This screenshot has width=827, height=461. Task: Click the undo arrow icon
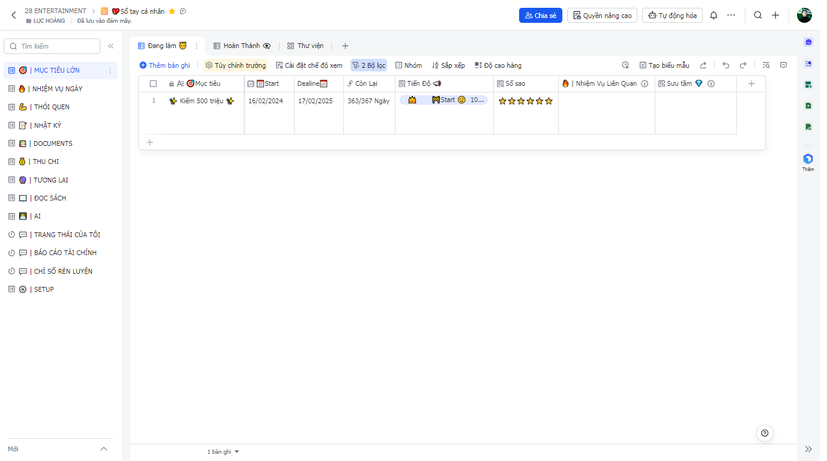click(x=726, y=66)
